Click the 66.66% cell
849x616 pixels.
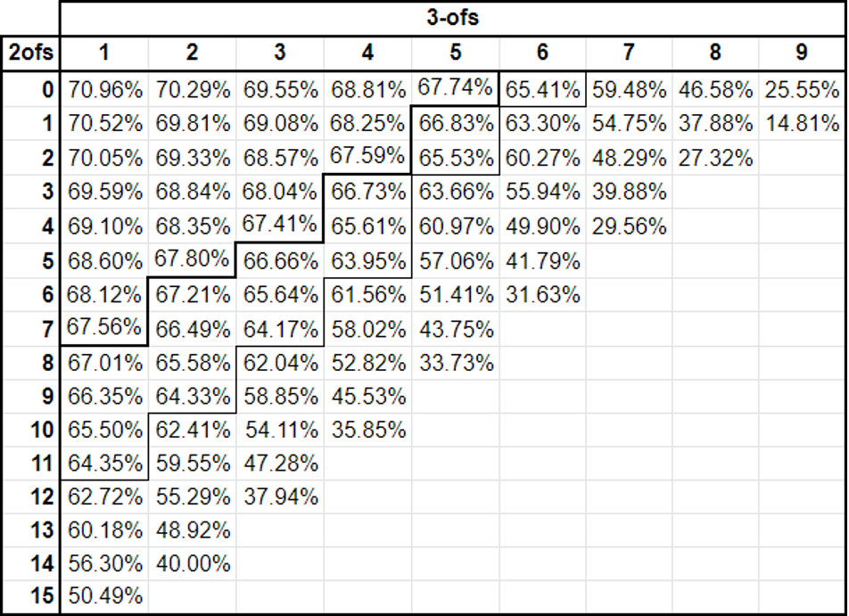click(x=280, y=261)
